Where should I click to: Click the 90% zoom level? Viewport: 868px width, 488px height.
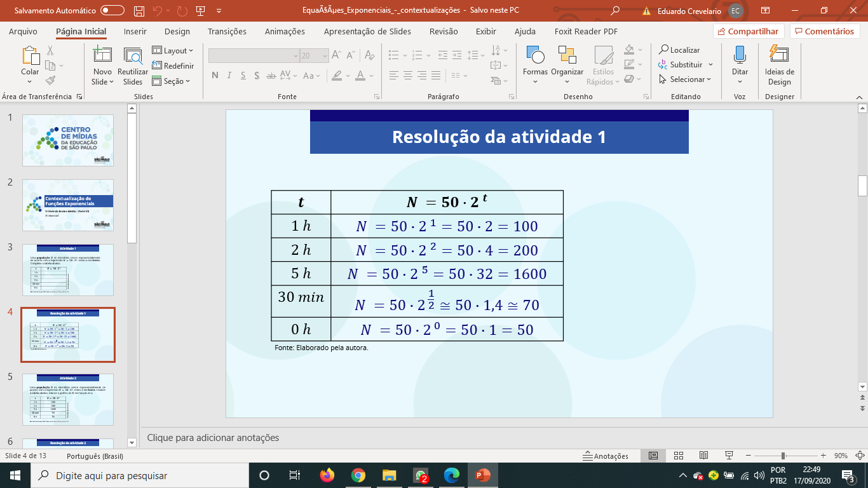click(841, 456)
